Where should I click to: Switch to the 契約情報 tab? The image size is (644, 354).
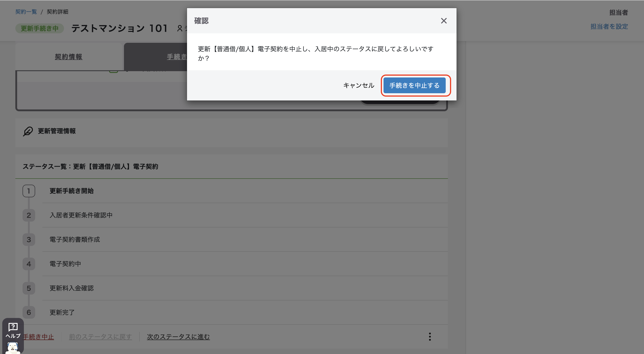click(69, 57)
